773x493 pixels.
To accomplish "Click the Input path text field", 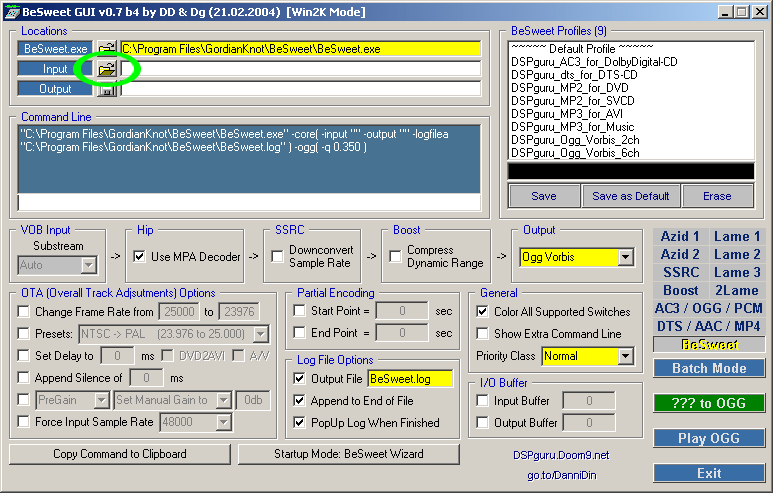I will click(301, 69).
